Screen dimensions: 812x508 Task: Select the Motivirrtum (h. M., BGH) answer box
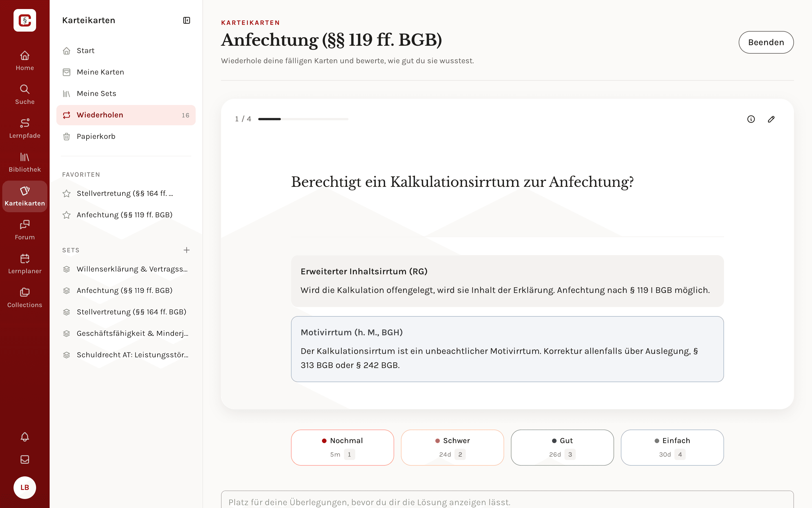[x=507, y=349]
